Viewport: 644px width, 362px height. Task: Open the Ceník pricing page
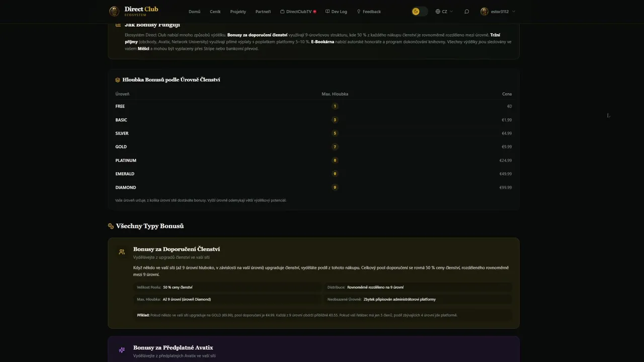(x=215, y=12)
